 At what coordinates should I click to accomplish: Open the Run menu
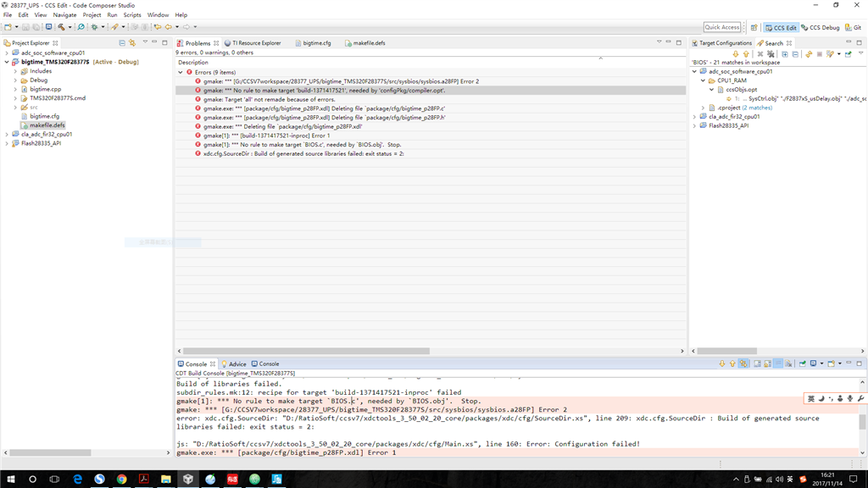pos(113,15)
